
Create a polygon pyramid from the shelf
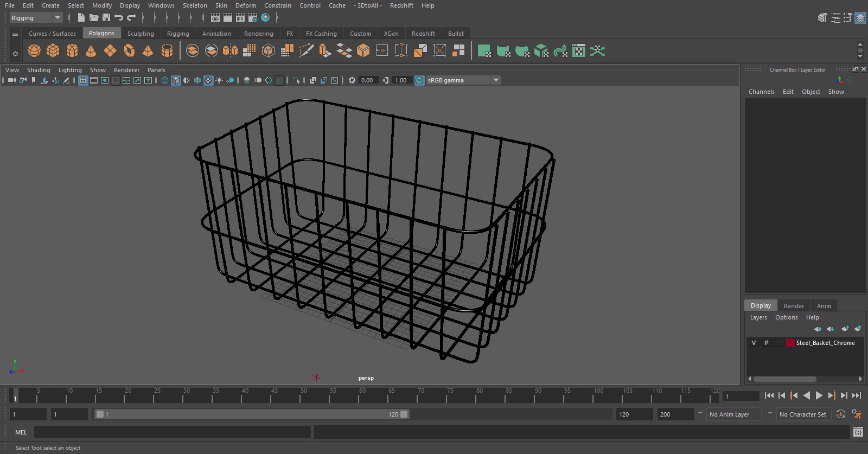(148, 51)
